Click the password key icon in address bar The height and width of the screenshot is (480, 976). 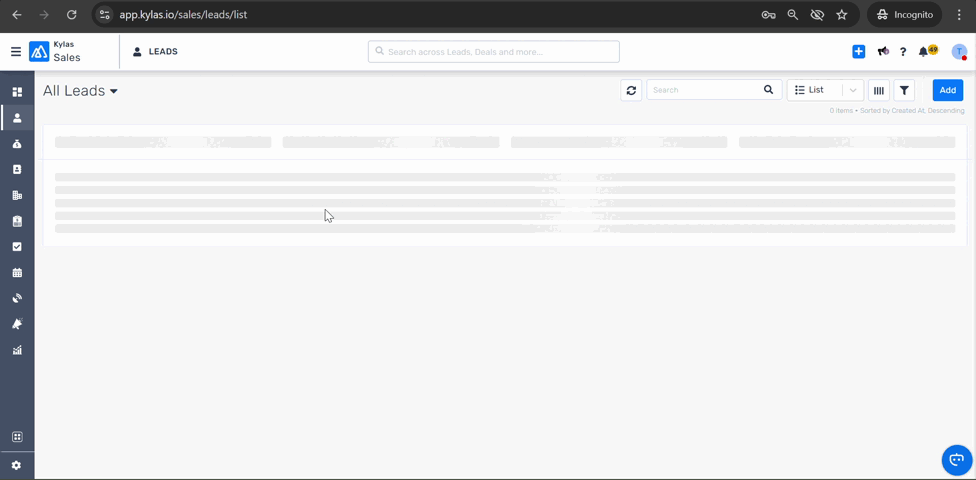click(x=768, y=14)
